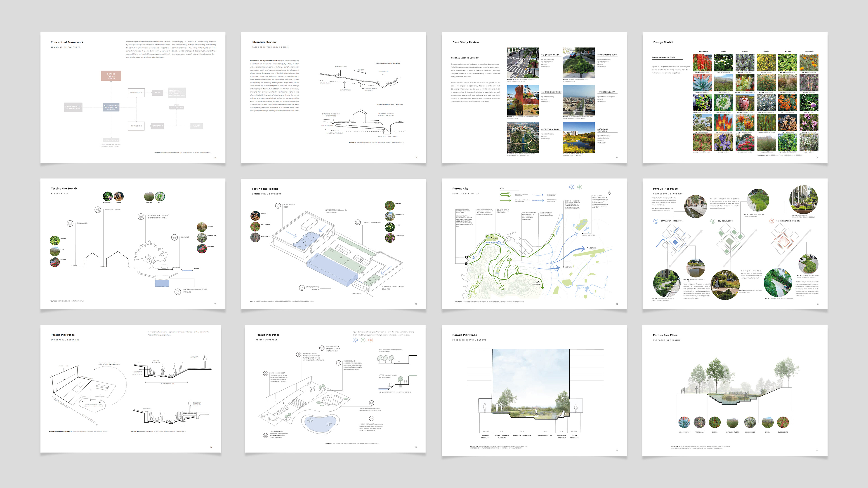Click the Permeable Paving icon on Street Scale page
Screen dimensions: 868x488
(x=98, y=210)
